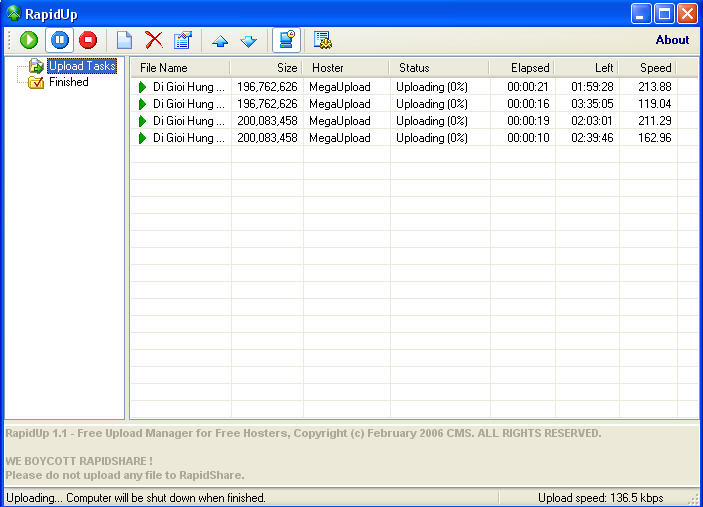
Task: Add a new upload task with page icon
Action: pos(124,40)
